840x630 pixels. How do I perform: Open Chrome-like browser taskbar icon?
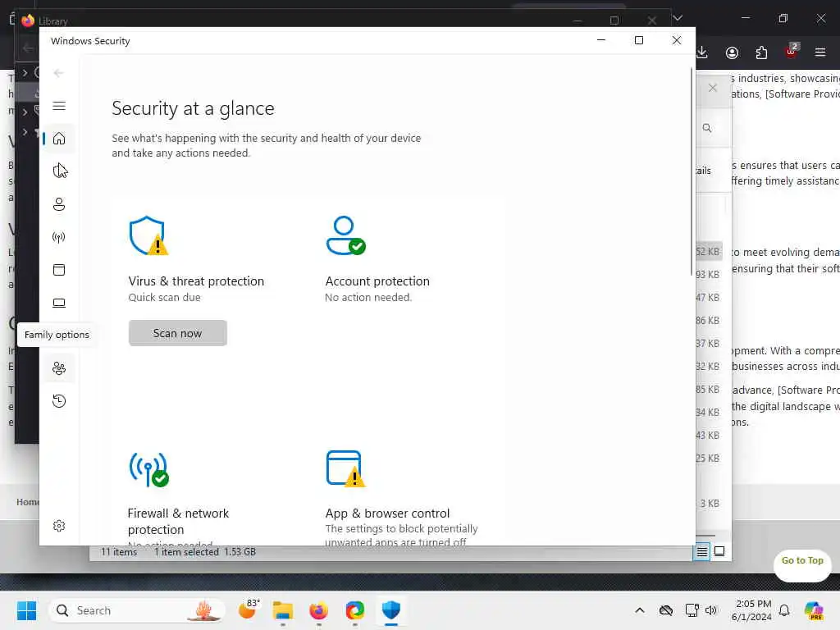[x=354, y=610]
